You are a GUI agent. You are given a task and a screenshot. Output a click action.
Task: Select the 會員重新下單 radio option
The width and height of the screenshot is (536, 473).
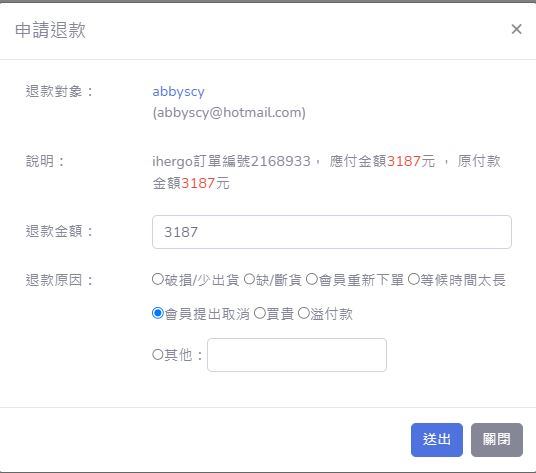point(311,279)
